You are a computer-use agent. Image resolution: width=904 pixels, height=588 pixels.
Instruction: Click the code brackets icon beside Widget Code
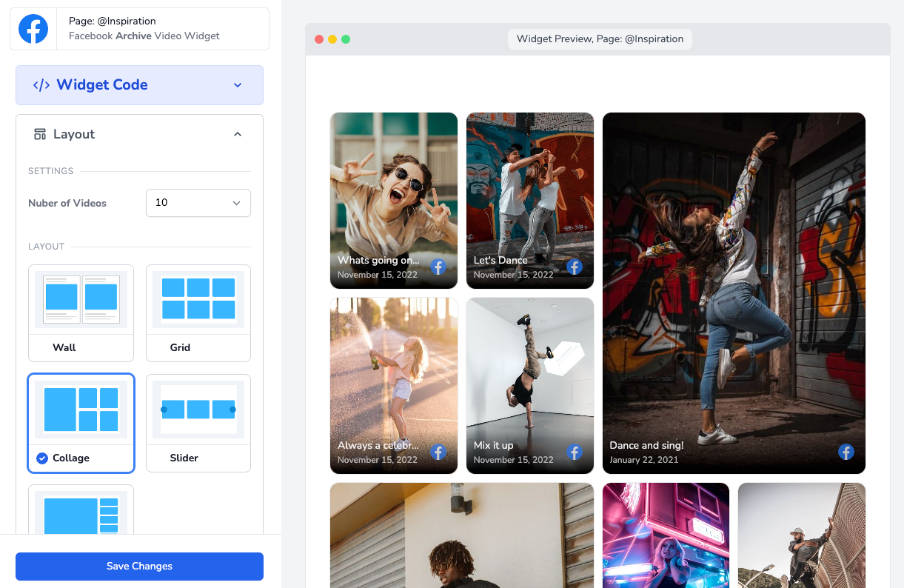pyautogui.click(x=41, y=85)
